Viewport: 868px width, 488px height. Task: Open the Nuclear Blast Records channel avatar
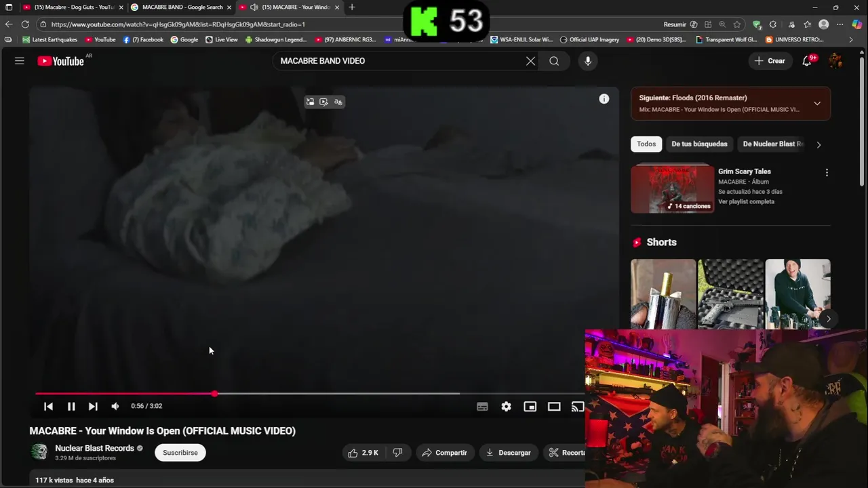pyautogui.click(x=39, y=452)
